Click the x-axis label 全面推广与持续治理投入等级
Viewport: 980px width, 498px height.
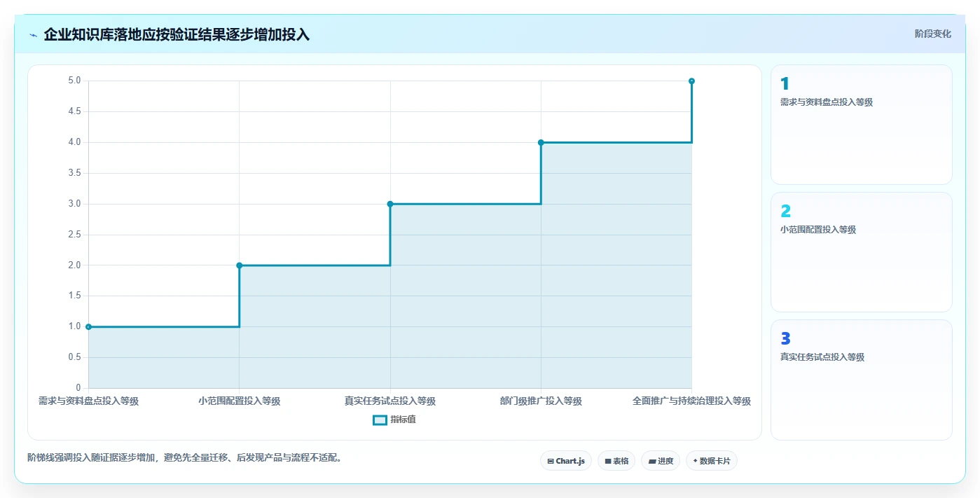691,401
